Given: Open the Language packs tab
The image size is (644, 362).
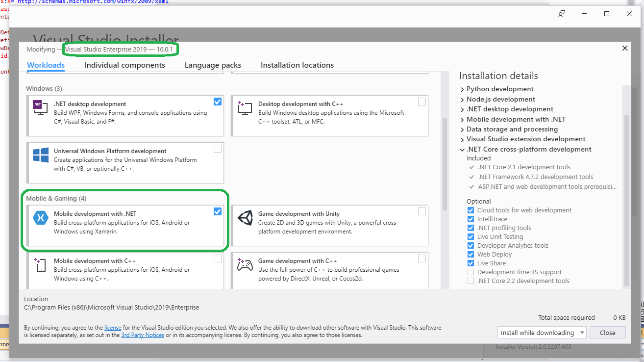Looking at the screenshot, I should point(213,65).
